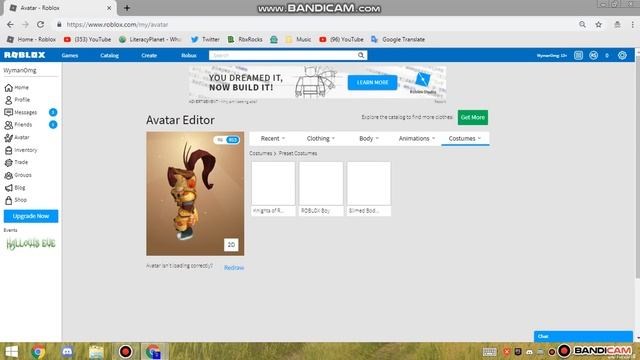Open Avatar in the left sidebar
The image size is (640, 360).
point(17,138)
